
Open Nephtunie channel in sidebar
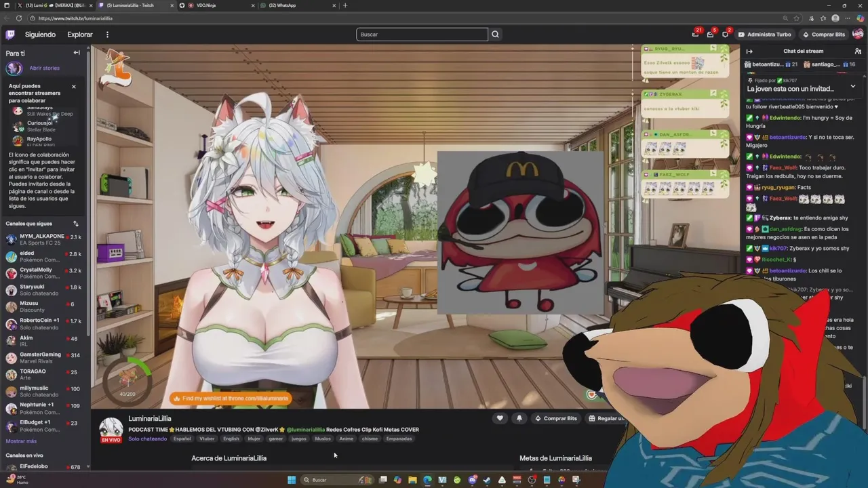pyautogui.click(x=43, y=409)
